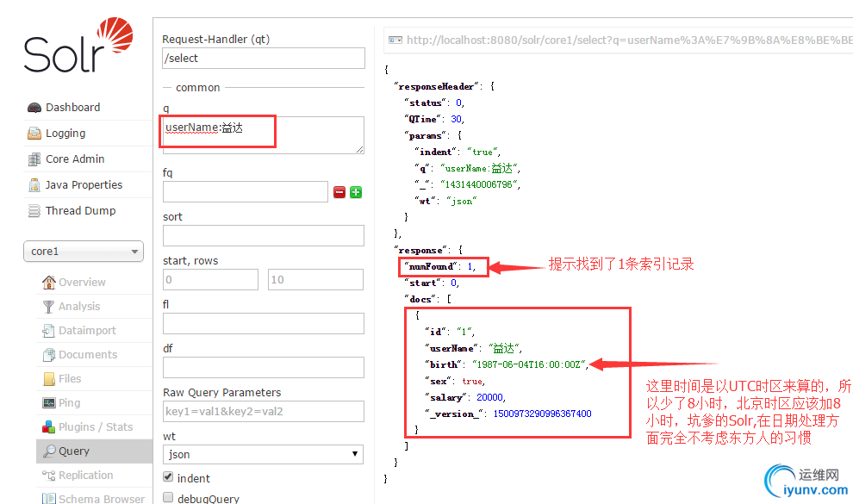Click the "responseHeader" key
The height and width of the screenshot is (504, 853).
[436, 86]
